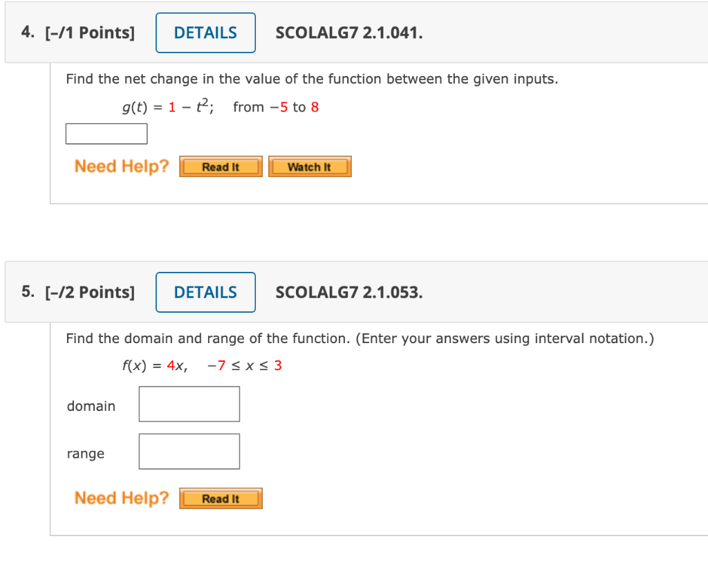This screenshot has width=708, height=588.
Task: Click the question number 4 label
Action: pyautogui.click(x=26, y=32)
